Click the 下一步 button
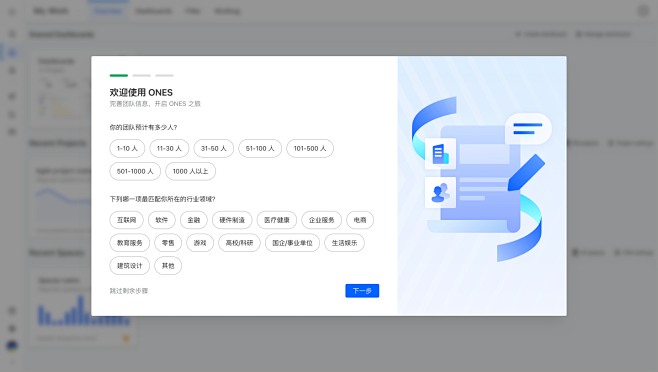Viewport: 658px width, 372px height. [362, 291]
